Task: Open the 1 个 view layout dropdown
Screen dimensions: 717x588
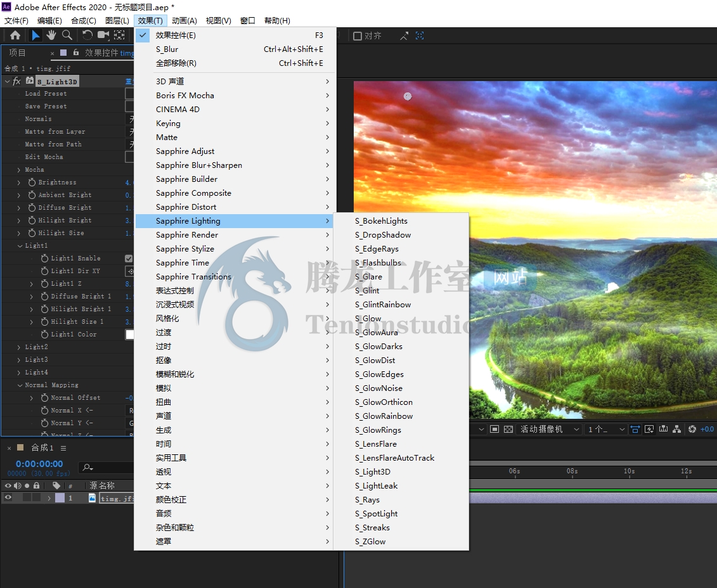Action: [605, 429]
